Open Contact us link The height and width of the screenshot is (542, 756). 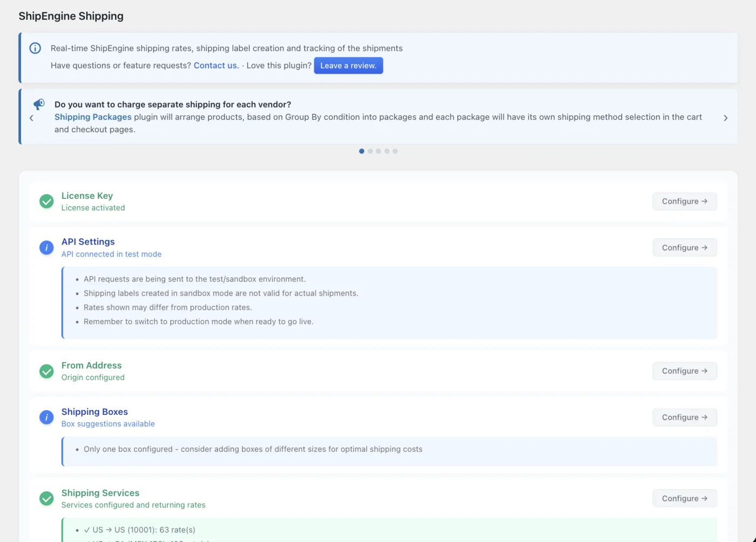click(216, 65)
